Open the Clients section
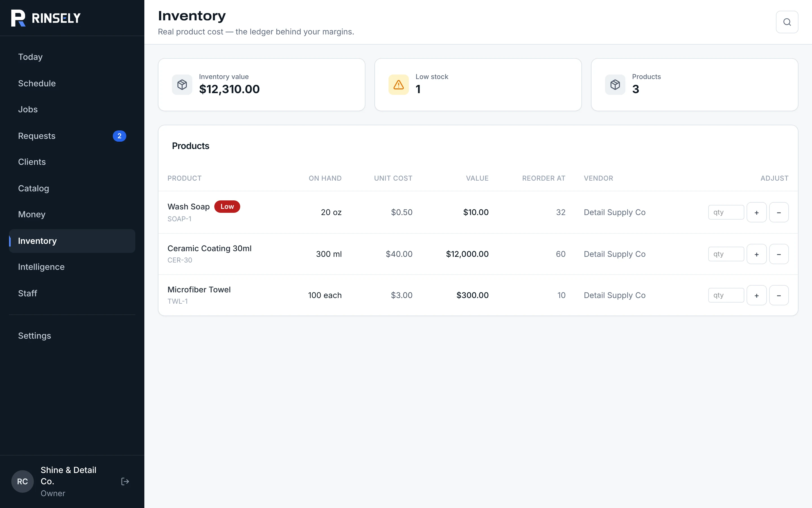The height and width of the screenshot is (508, 812). pyautogui.click(x=72, y=162)
